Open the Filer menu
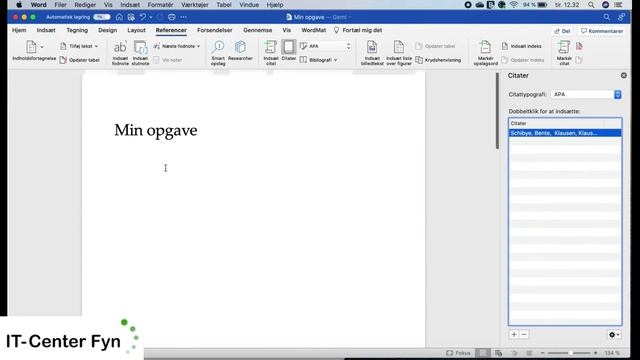The height and width of the screenshot is (360, 640). [60, 5]
